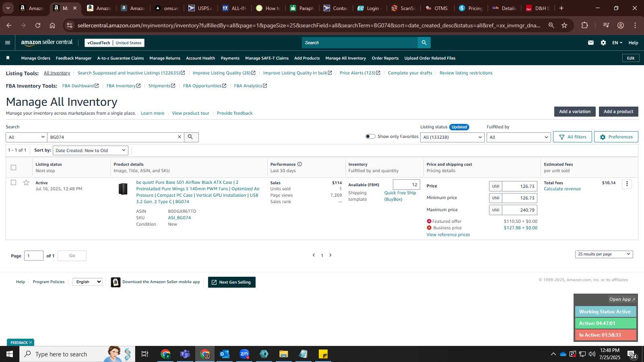Check the select-all header checkbox
Screen dimensions: 644x362
click(x=13, y=167)
